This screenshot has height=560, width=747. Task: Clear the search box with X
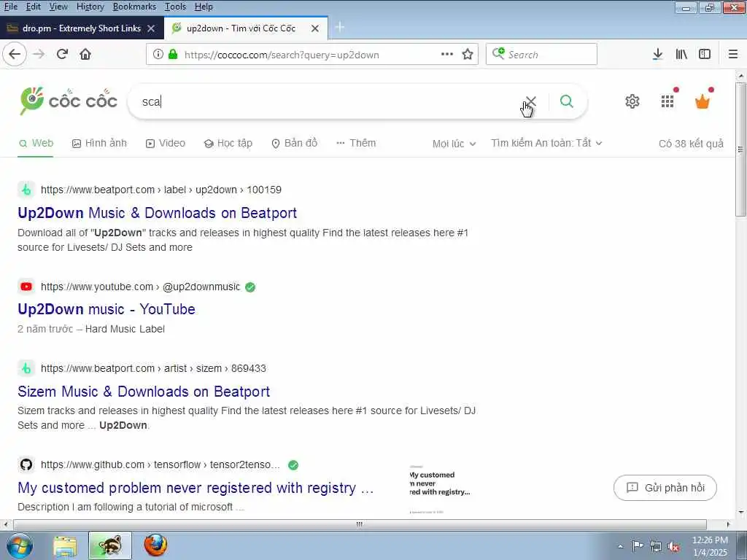click(x=531, y=101)
